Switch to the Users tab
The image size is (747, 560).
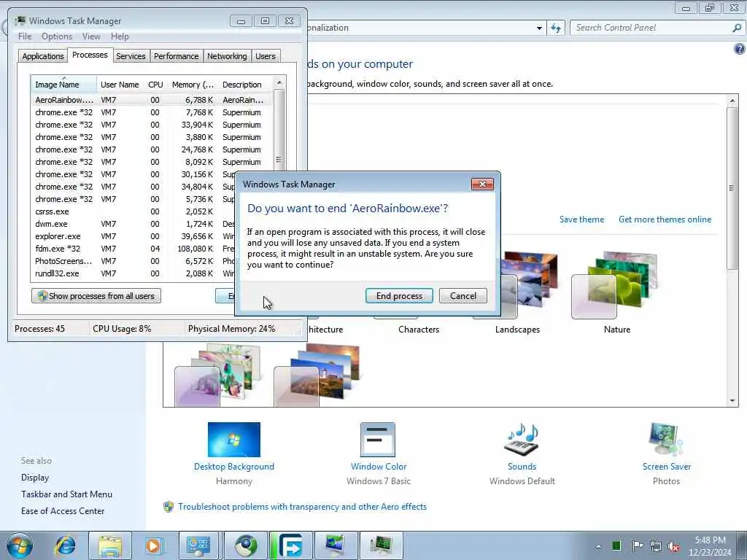[x=266, y=56]
